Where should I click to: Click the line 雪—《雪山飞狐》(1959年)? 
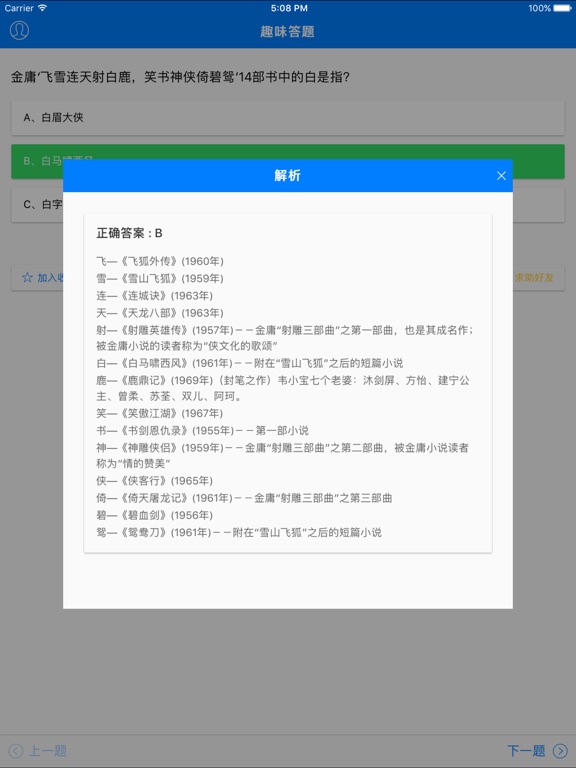[x=160, y=278]
